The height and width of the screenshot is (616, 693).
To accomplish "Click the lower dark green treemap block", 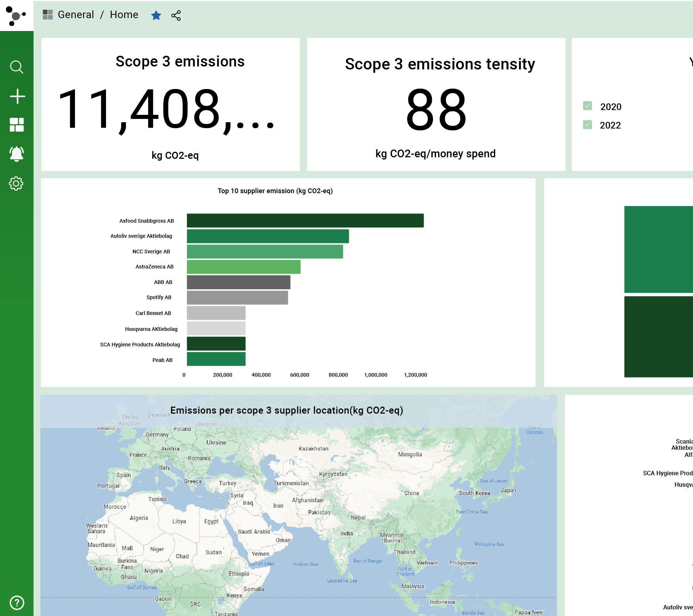I will click(x=659, y=337).
